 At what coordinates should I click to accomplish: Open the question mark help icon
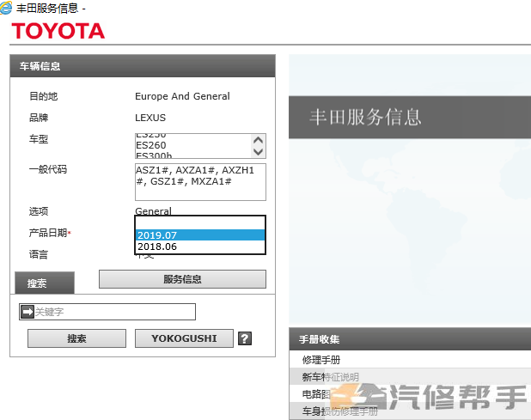point(245,338)
